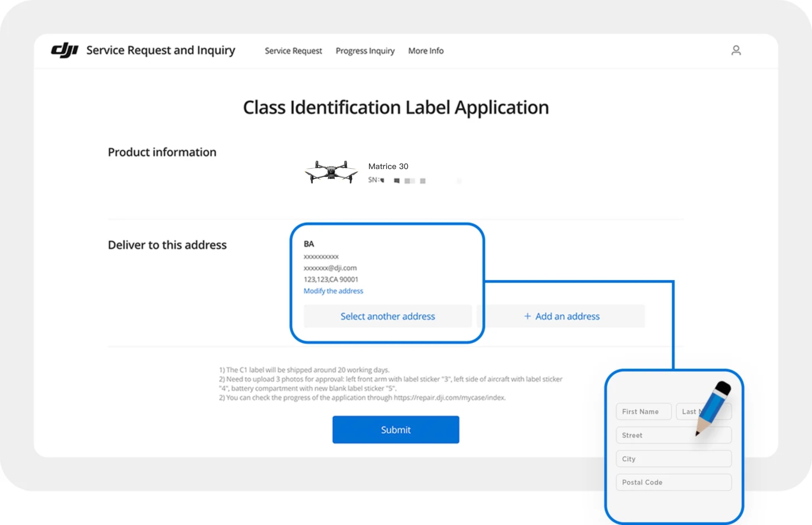Image resolution: width=812 pixels, height=525 pixels.
Task: Click the DJI logo
Action: [65, 50]
